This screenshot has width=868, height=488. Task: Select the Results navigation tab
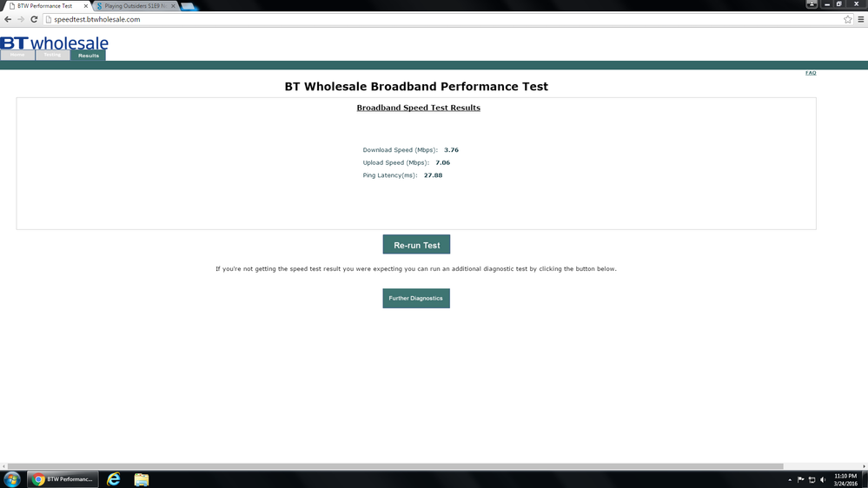pos(88,56)
